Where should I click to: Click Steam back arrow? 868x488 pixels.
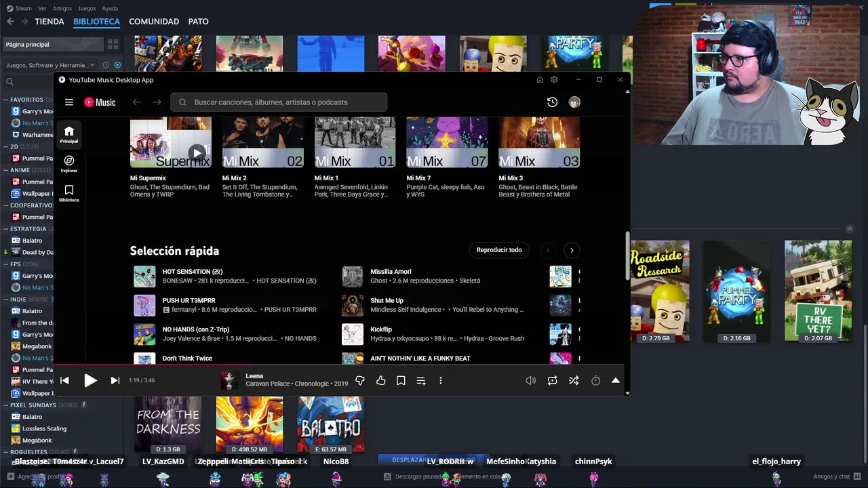[10, 22]
